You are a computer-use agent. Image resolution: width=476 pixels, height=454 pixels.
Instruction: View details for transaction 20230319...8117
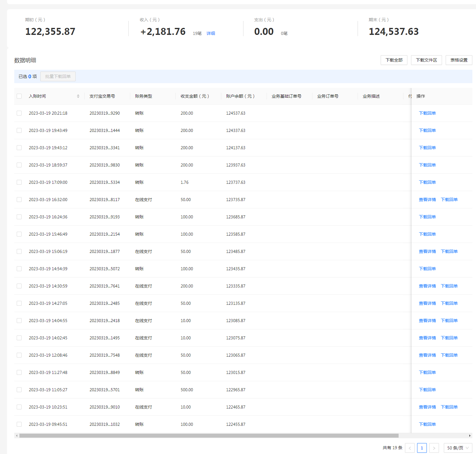pyautogui.click(x=427, y=200)
